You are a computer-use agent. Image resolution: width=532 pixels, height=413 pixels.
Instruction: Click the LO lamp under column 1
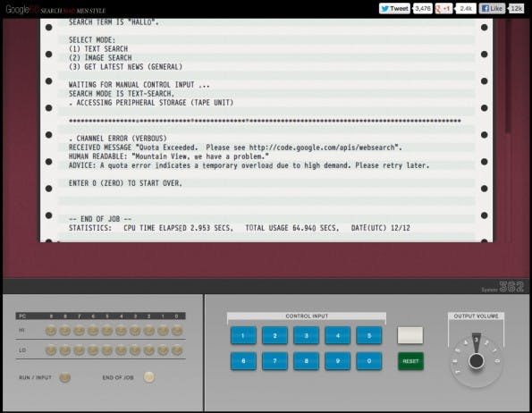163,350
